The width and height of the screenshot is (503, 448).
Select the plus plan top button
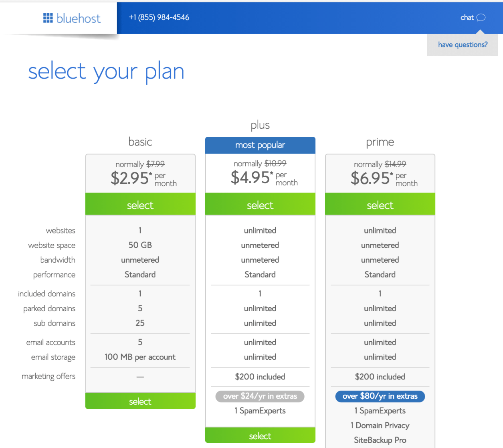click(260, 205)
